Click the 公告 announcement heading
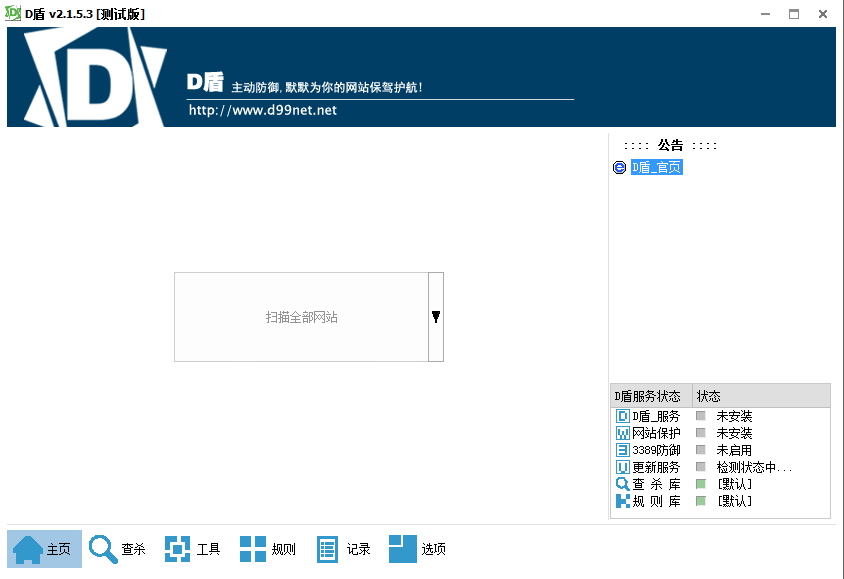 pos(670,145)
